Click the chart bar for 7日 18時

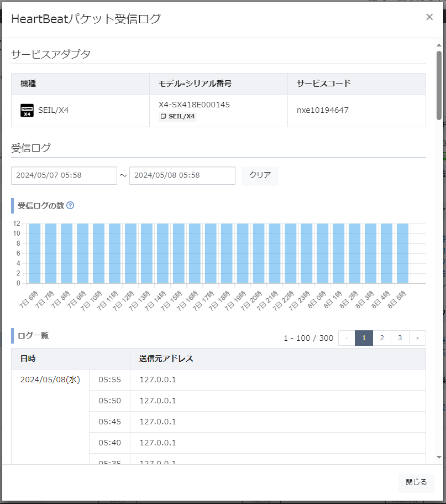pos(227,253)
